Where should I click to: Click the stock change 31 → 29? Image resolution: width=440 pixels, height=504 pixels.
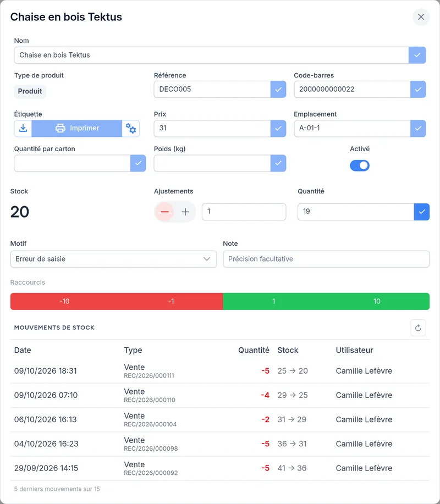point(292,419)
